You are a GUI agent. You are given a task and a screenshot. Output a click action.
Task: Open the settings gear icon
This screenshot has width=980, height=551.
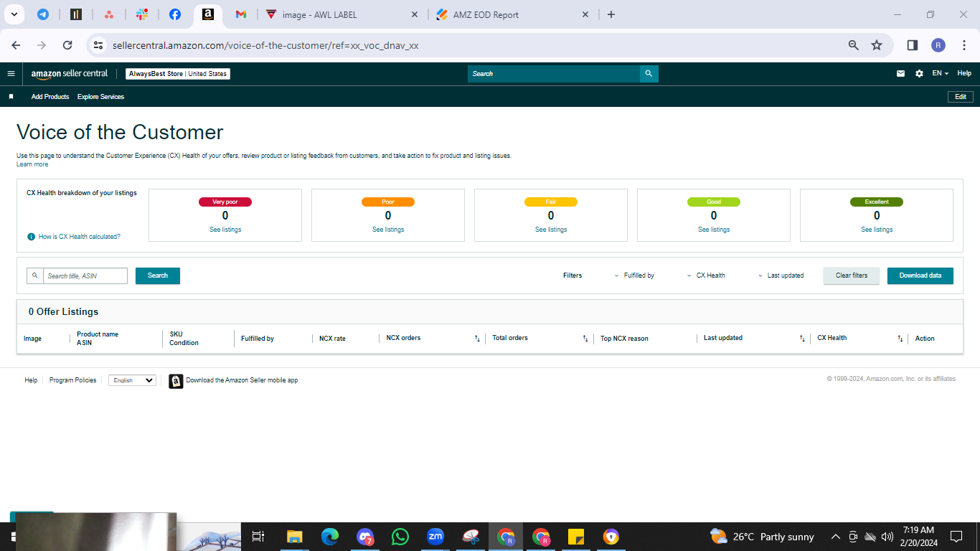[x=919, y=73]
